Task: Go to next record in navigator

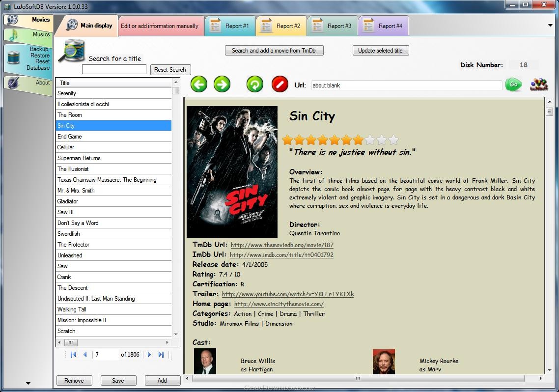Action: click(x=149, y=355)
